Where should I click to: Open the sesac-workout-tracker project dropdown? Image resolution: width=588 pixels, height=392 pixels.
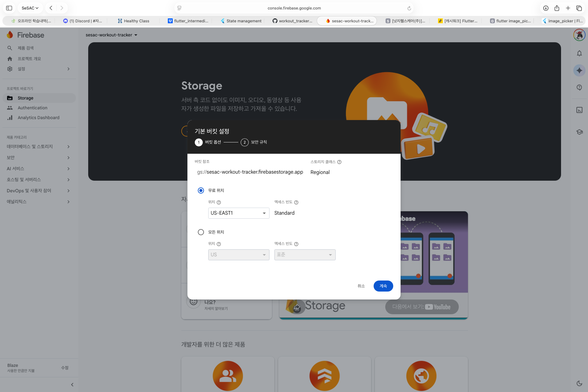click(111, 35)
